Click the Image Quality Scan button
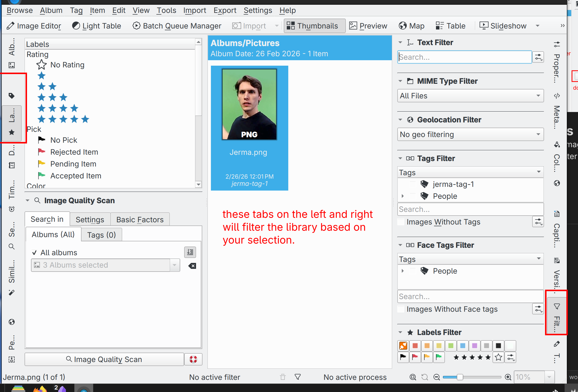The image size is (578, 392). (104, 359)
